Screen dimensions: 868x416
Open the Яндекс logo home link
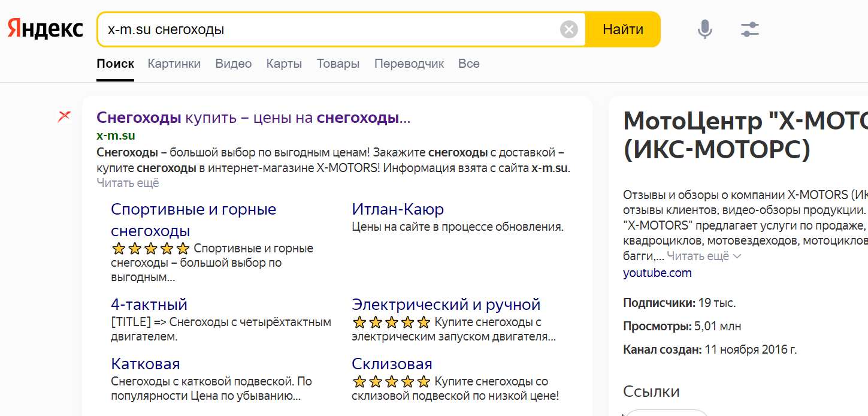[x=46, y=29]
